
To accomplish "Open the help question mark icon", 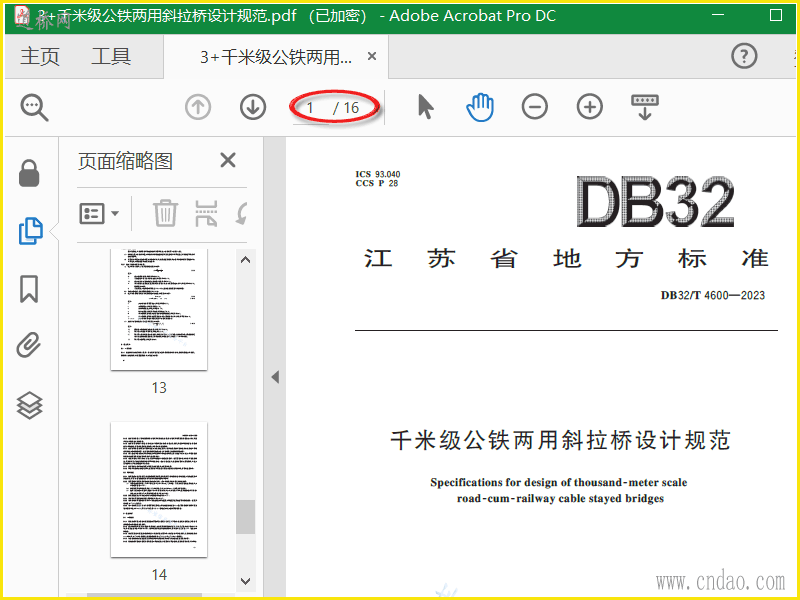I will pos(744,56).
